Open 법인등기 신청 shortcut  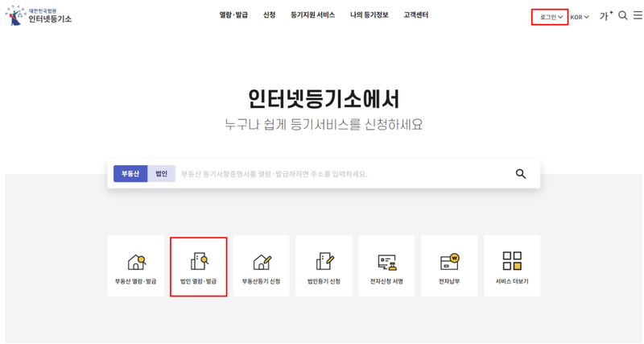324,266
